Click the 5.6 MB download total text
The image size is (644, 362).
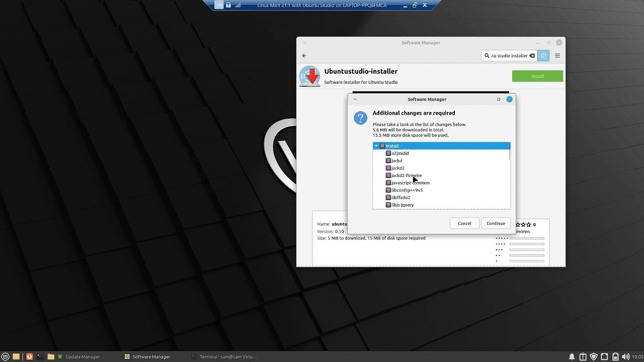[408, 130]
